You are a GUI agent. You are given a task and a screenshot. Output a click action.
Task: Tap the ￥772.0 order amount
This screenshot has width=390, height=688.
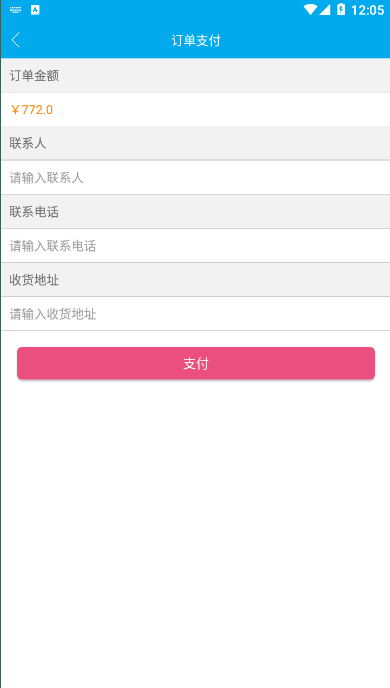pos(32,110)
